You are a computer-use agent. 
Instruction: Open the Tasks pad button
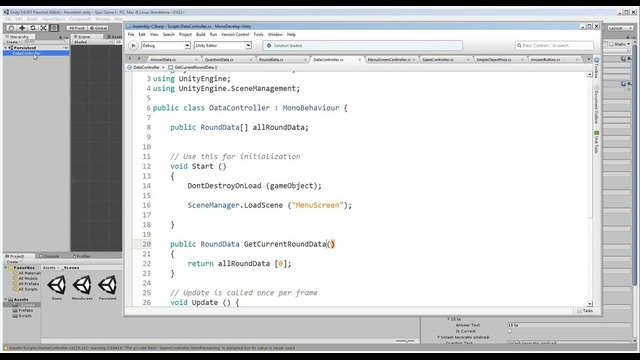click(585, 311)
